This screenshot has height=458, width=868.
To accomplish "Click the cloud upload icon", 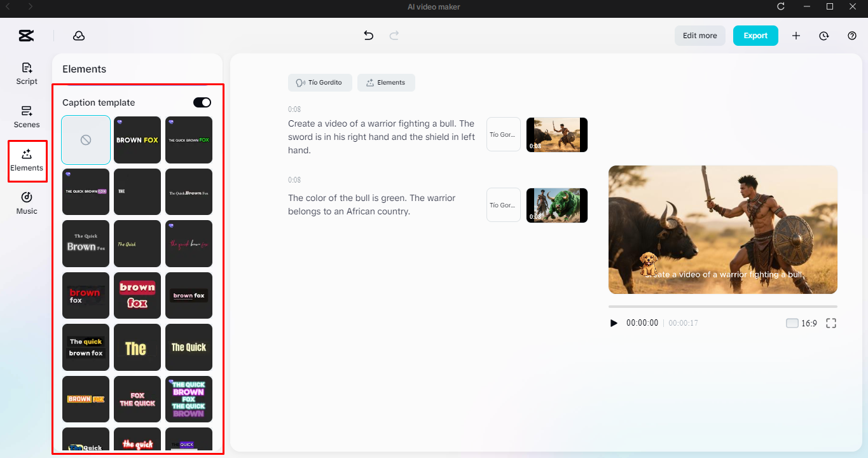I will point(78,36).
